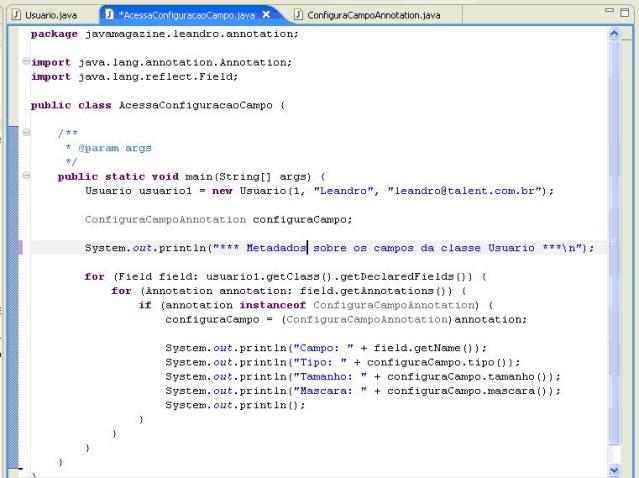Click the Java file icon on Usuario.java tab

pyautogui.click(x=15, y=15)
